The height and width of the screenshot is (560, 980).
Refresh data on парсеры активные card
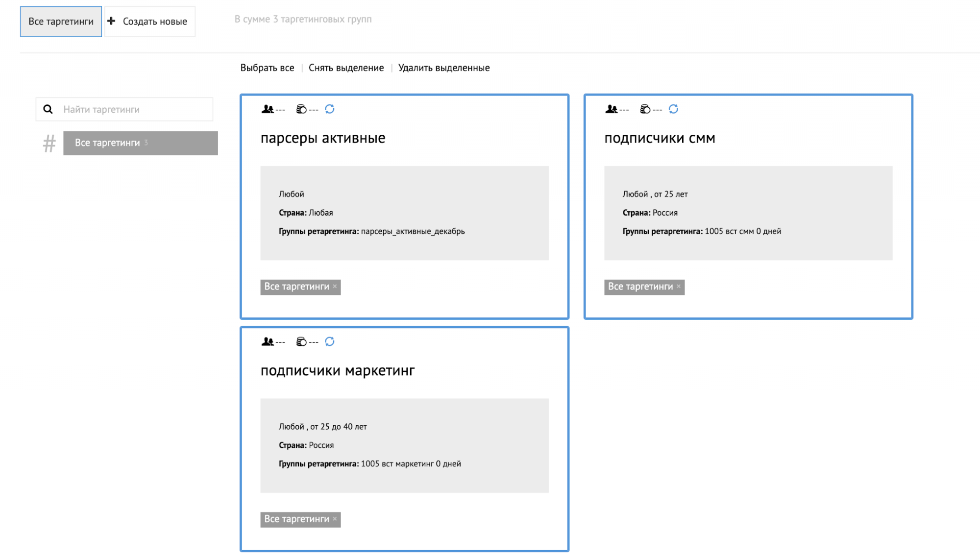click(330, 109)
